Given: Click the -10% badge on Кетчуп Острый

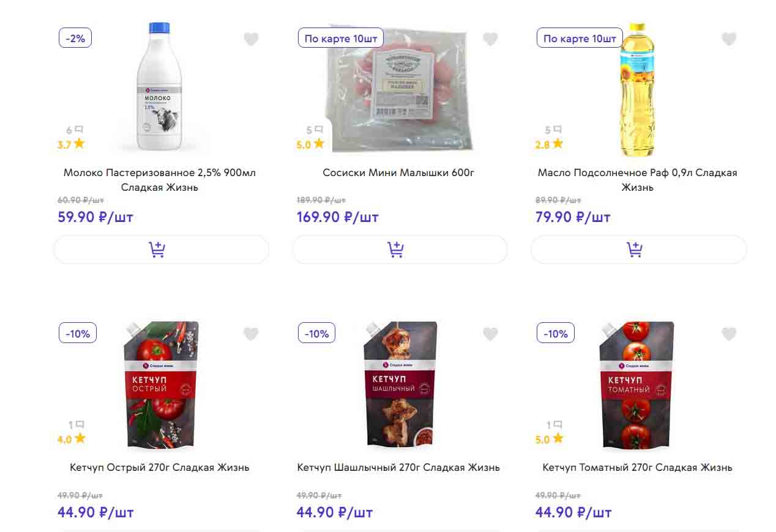Looking at the screenshot, I should [78, 334].
